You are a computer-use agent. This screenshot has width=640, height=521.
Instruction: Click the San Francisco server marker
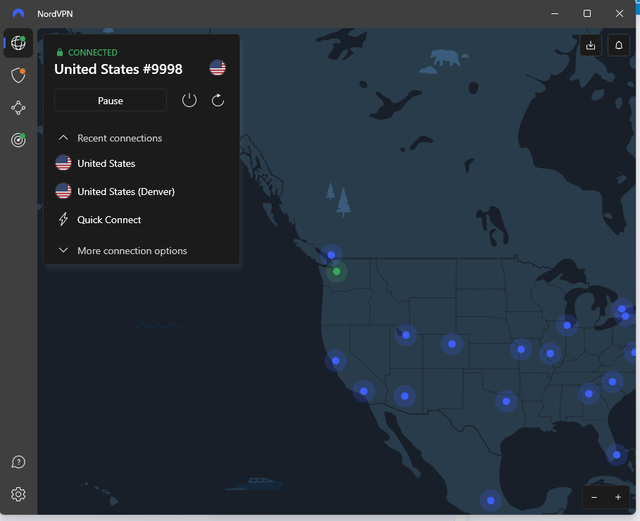click(x=336, y=361)
